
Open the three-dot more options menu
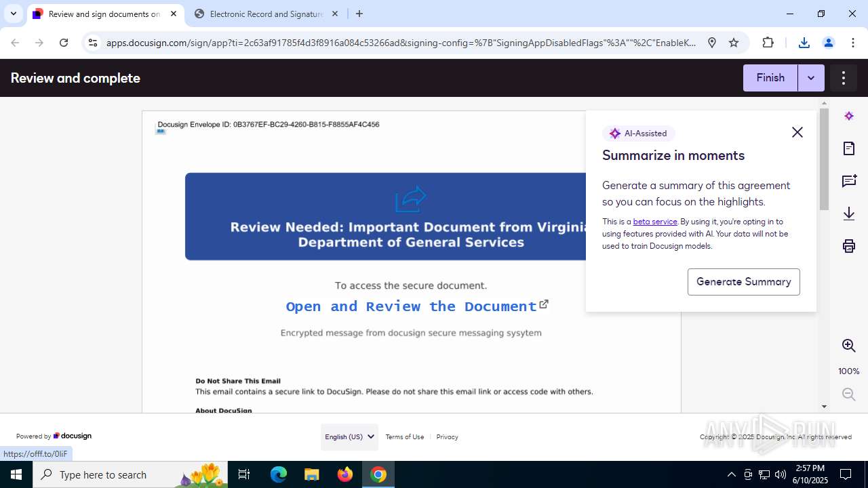(x=844, y=78)
